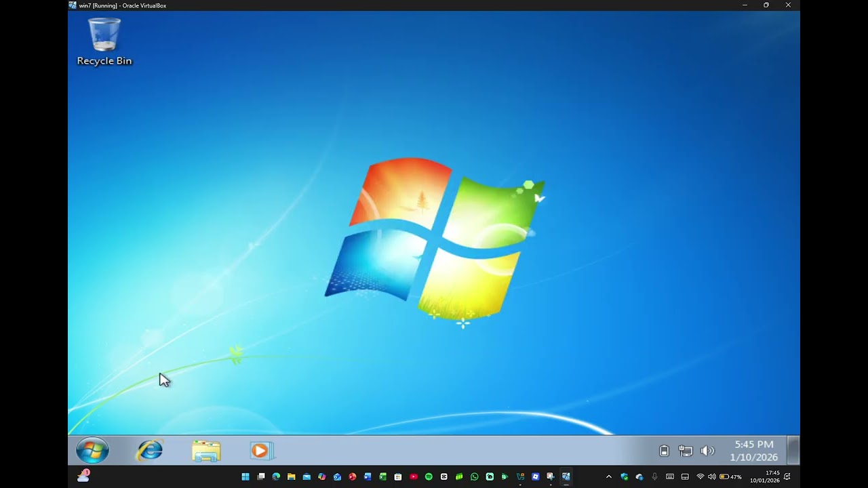Launch WhatsApp from host taskbar
868x488 pixels.
(x=475, y=477)
